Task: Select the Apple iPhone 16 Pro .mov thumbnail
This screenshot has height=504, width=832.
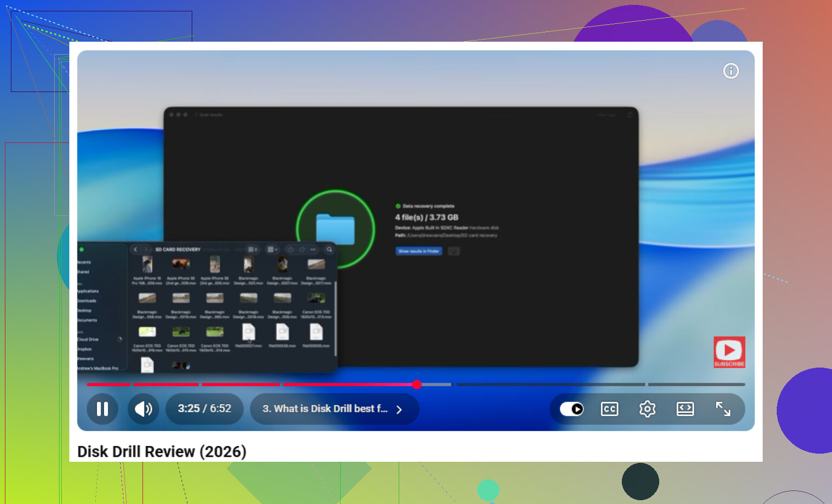Action: pyautogui.click(x=147, y=264)
